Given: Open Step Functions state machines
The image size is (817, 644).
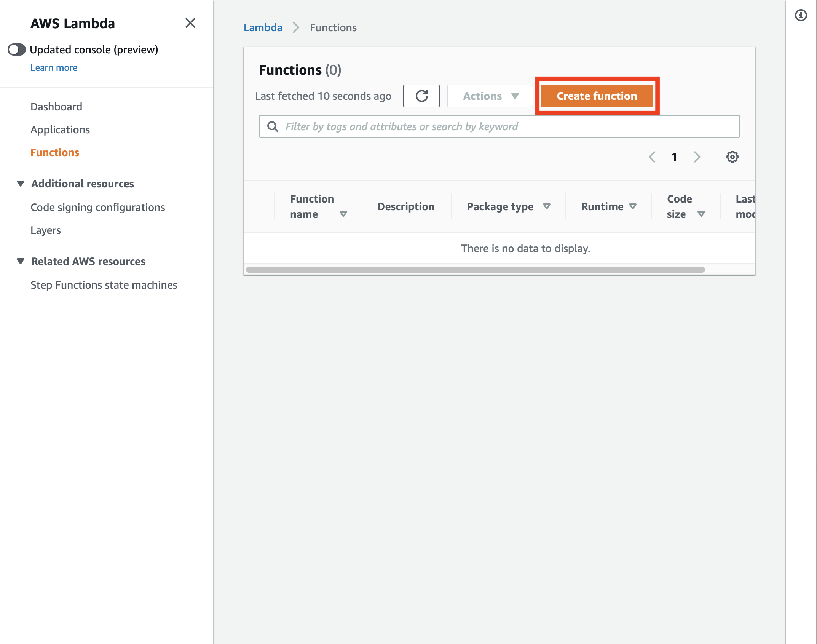Looking at the screenshot, I should tap(104, 285).
